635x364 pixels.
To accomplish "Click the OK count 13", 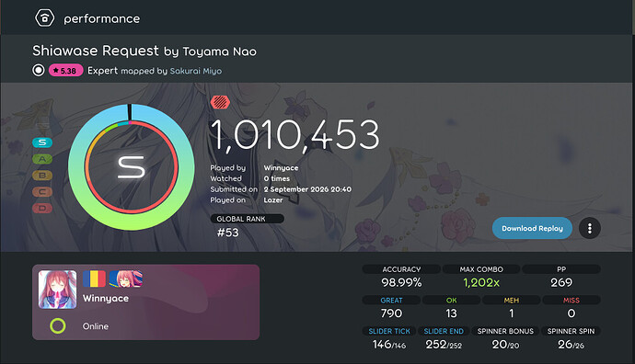I will 451,313.
